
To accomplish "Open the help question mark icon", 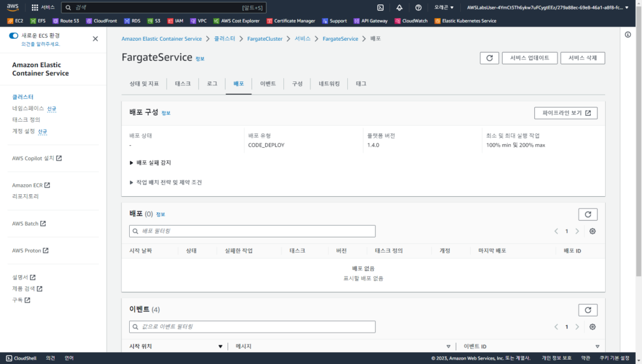I will coord(418,8).
